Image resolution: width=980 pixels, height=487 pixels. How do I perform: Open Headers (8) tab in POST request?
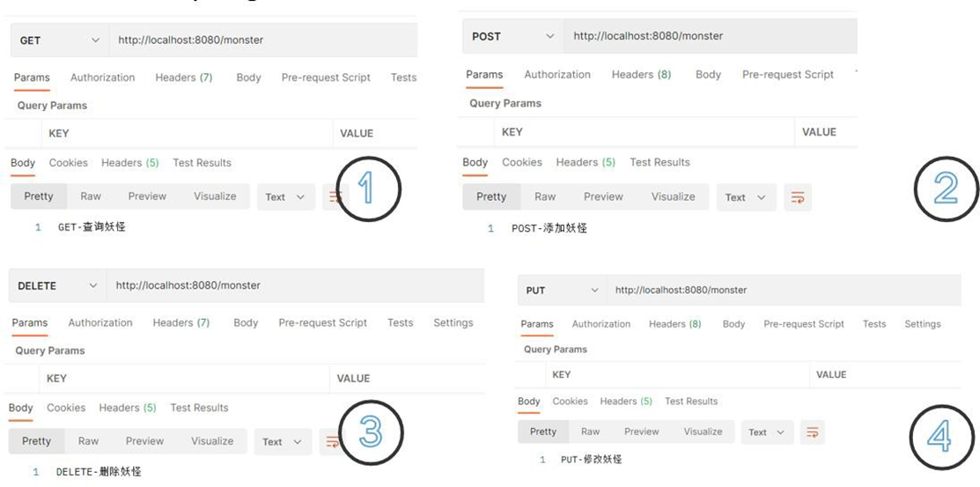(641, 75)
